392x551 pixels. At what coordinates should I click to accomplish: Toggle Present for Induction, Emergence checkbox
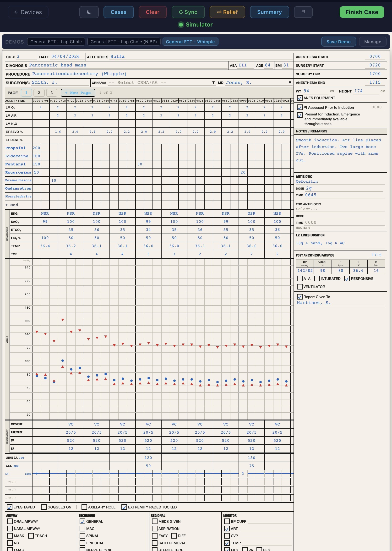click(299, 115)
